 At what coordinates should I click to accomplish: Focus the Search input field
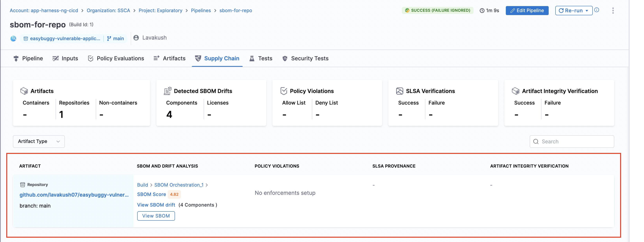tap(575, 142)
